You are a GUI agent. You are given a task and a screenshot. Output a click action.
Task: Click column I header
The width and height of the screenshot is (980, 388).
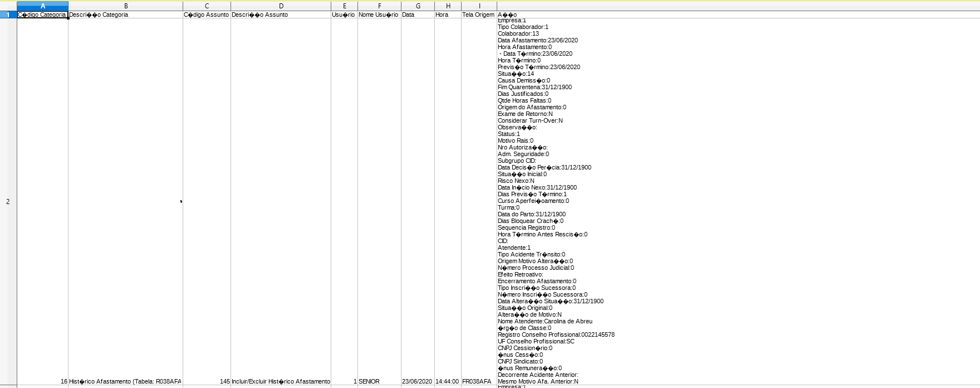pyautogui.click(x=479, y=6)
